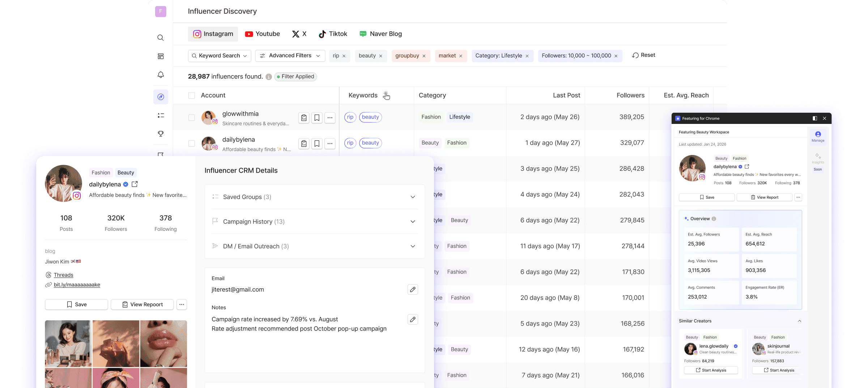This screenshot has height=388, width=868.
Task: Open the bit.ly/maaaaaaaake link
Action: [77, 285]
